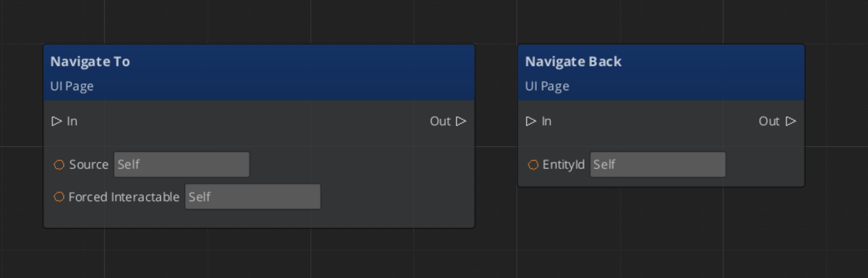Click the UI Page subtitle on Navigate To
Viewport: 868px width, 278px height.
point(72,86)
